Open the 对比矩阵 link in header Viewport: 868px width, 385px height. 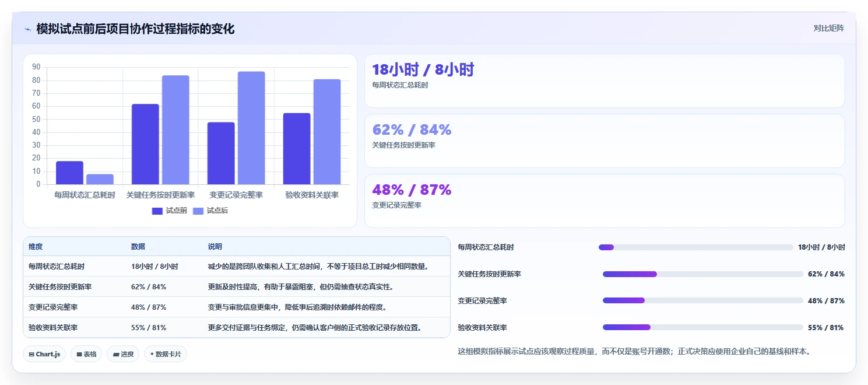pyautogui.click(x=828, y=28)
